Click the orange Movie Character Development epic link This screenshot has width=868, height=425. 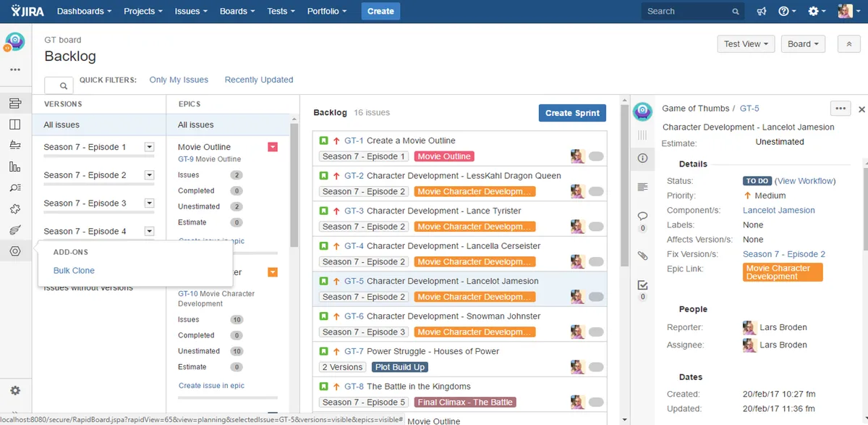pos(783,272)
